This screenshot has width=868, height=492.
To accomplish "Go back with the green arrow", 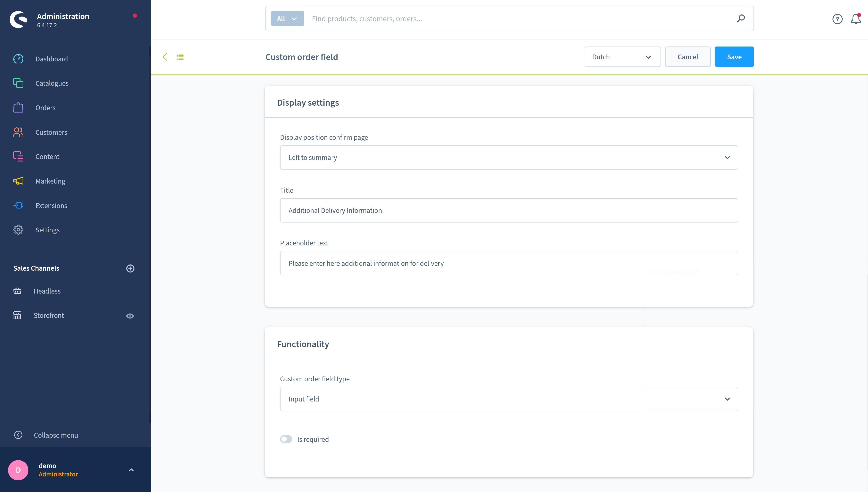I will click(x=165, y=57).
